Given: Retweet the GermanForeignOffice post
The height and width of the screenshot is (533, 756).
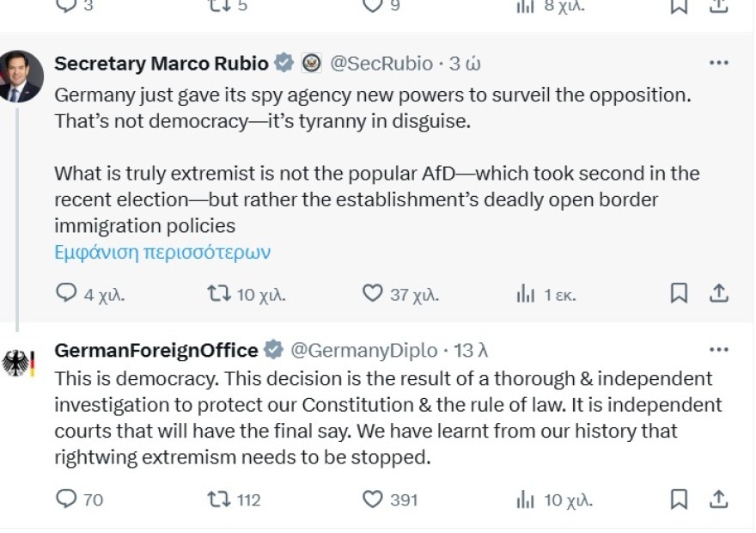Looking at the screenshot, I should click(x=219, y=499).
